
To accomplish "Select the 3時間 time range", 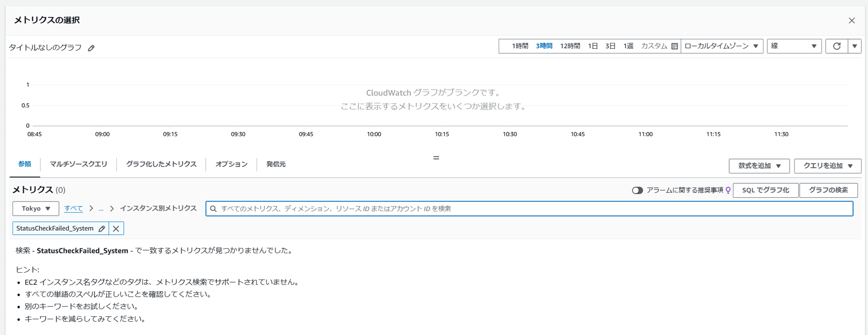I will [x=544, y=46].
